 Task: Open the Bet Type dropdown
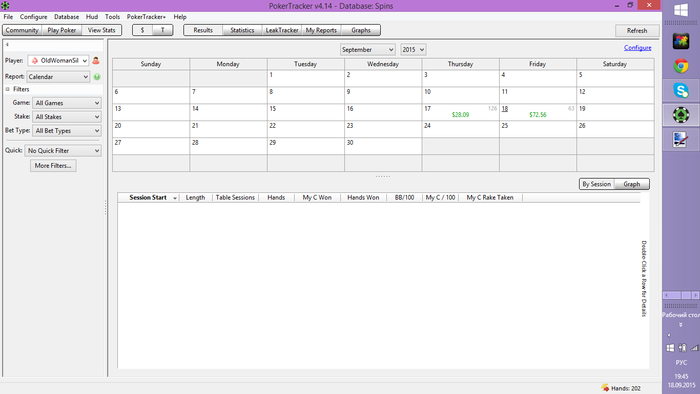67,131
